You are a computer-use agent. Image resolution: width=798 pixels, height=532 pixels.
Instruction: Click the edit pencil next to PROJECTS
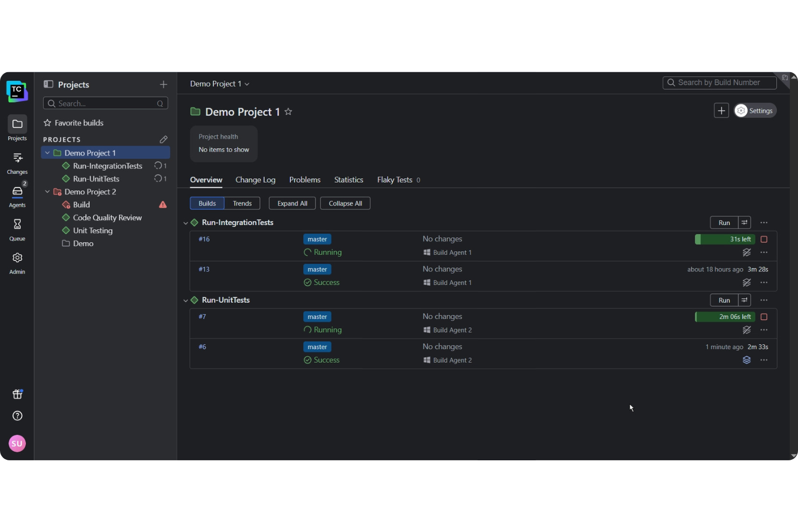click(163, 139)
